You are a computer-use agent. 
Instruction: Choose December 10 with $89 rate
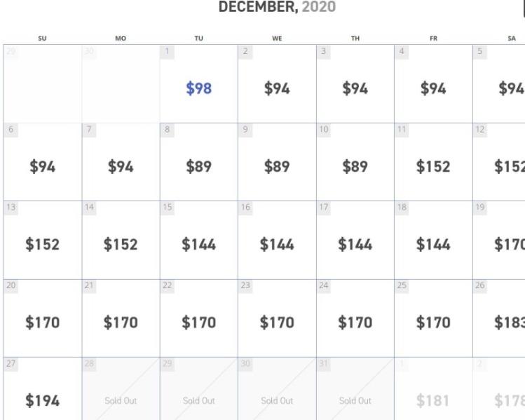tap(355, 162)
